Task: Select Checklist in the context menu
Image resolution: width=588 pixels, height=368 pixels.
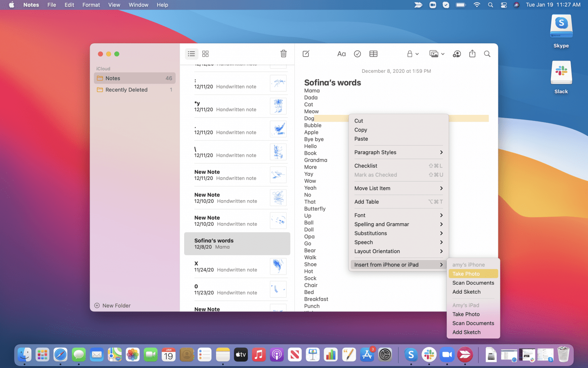Action: click(x=366, y=166)
